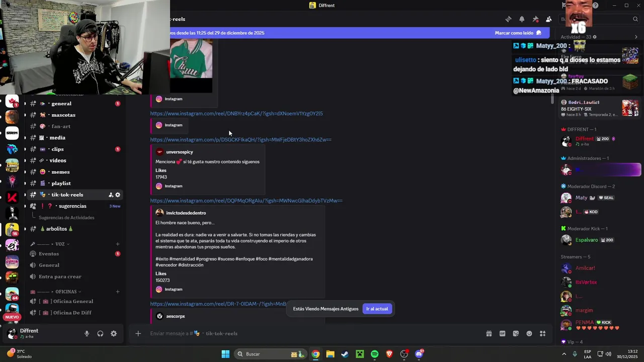Viewport: 644px width, 362px height.
Task: Open tik-tok-reels channel settings gear
Action: (118, 195)
